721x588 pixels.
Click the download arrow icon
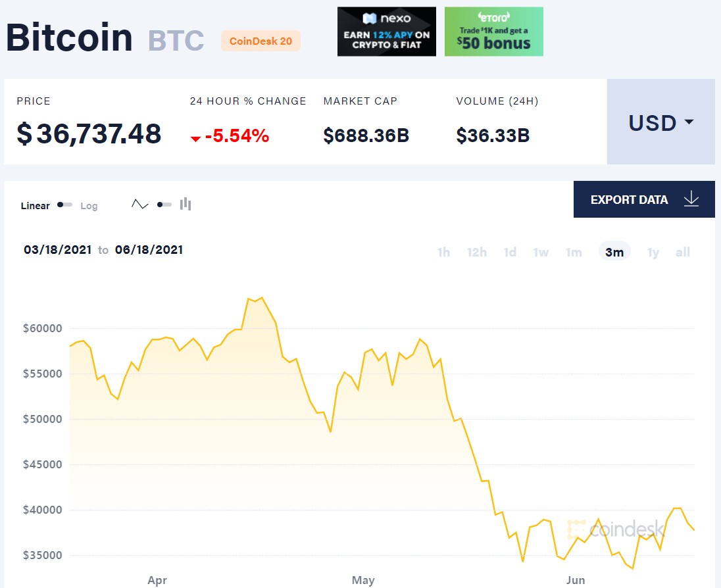click(x=691, y=199)
